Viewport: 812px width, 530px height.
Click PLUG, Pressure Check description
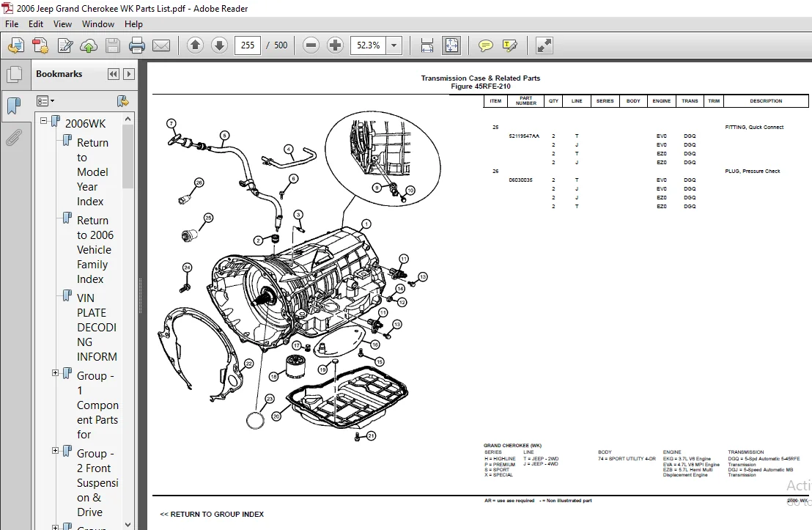click(753, 172)
